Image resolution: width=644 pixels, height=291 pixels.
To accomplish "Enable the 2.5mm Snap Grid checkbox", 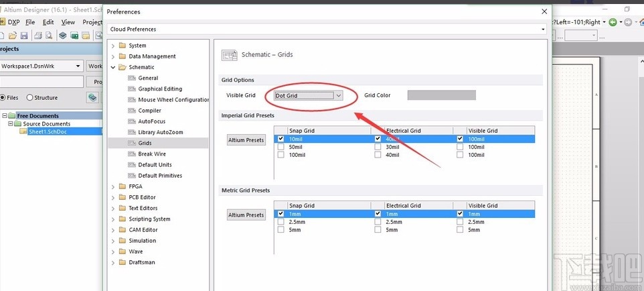I will (x=280, y=222).
